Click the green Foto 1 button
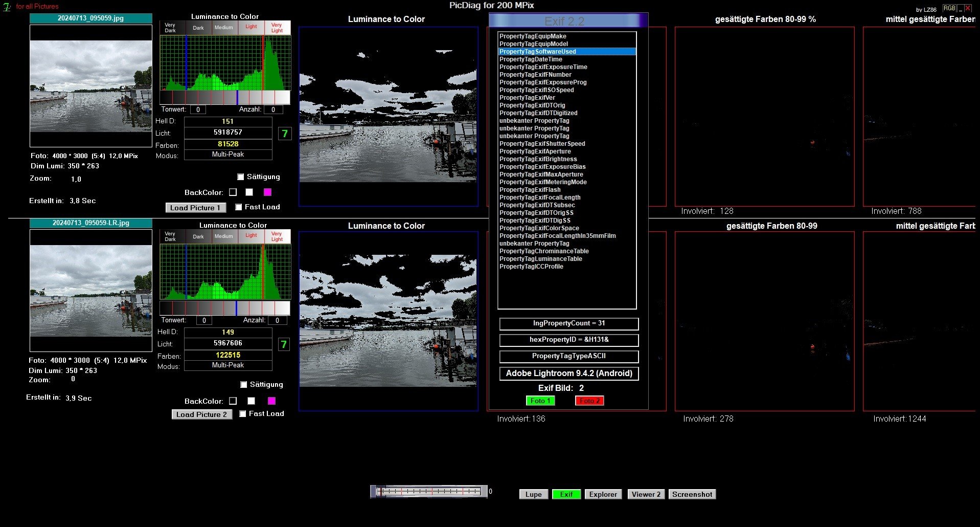 [x=540, y=401]
